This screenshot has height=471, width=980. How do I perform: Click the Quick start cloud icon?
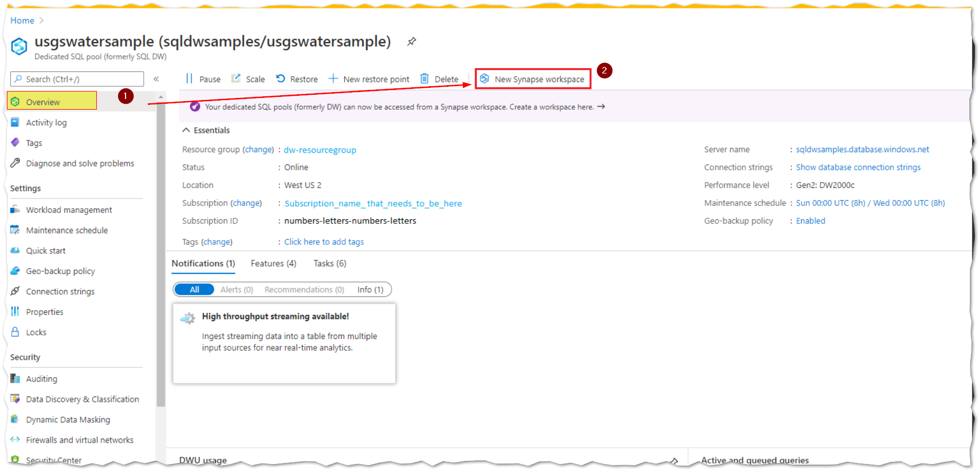[x=15, y=250]
